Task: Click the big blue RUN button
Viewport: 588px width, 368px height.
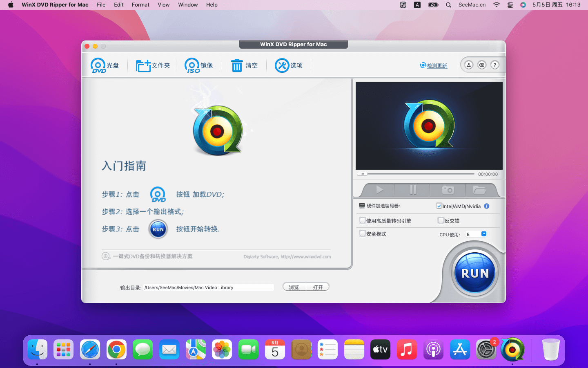Action: pyautogui.click(x=474, y=273)
